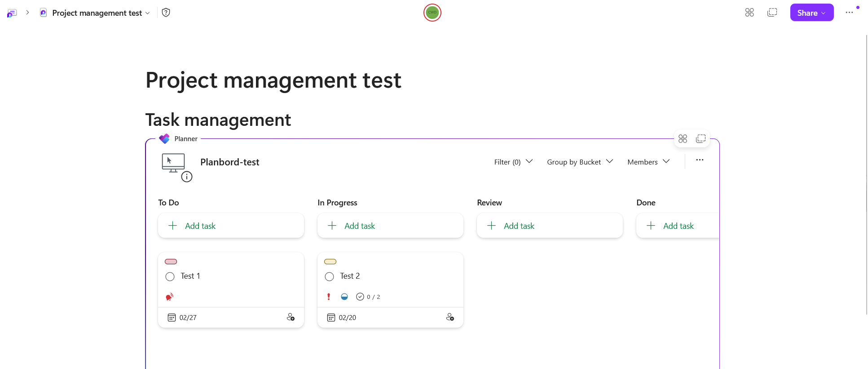Click the Planner component label

[186, 139]
